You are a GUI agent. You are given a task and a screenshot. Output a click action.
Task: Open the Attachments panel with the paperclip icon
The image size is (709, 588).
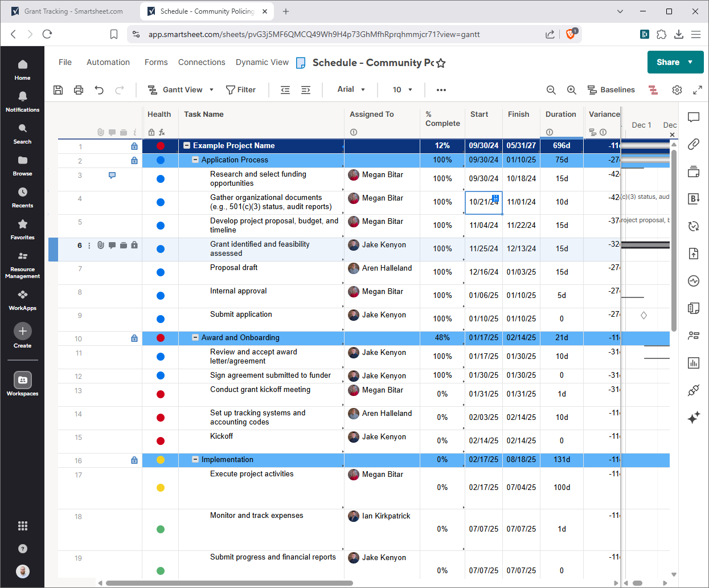click(x=693, y=144)
